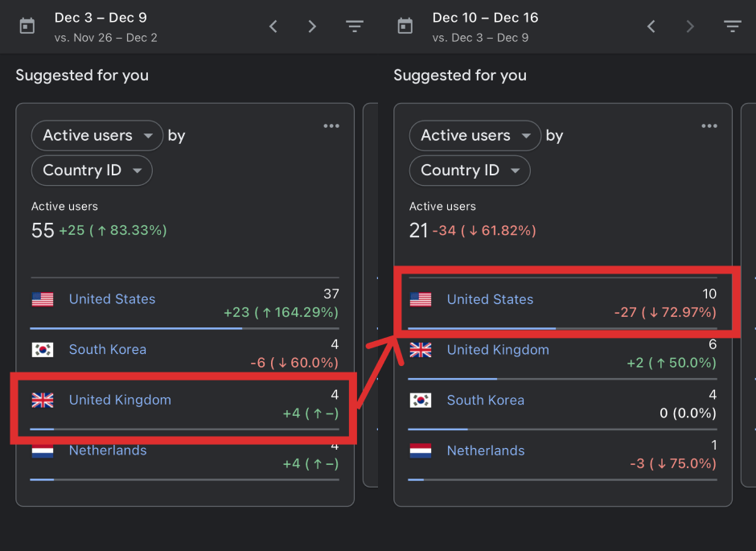Click -27 (↓72.97%) United States change

665,312
